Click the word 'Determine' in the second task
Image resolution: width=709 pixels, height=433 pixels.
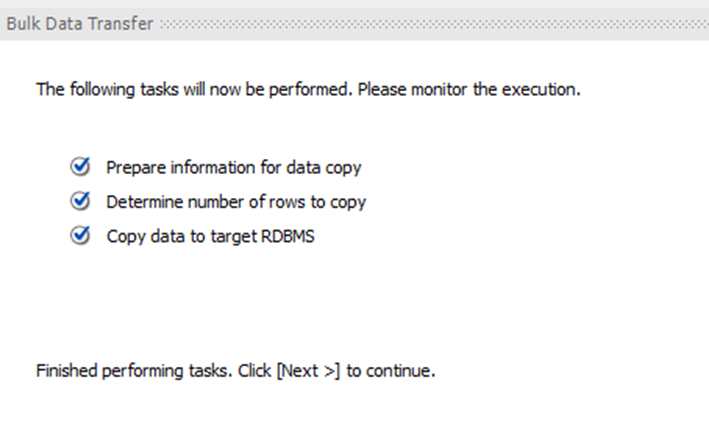(x=142, y=202)
